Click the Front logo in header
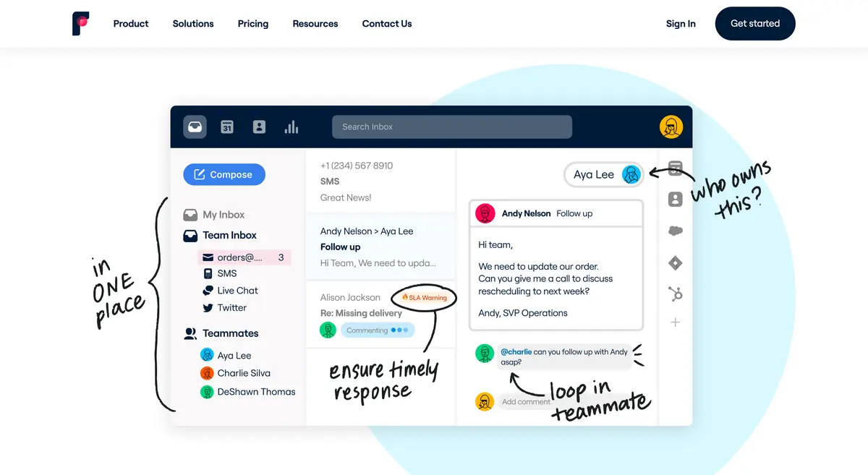This screenshot has width=868, height=475. tap(81, 24)
